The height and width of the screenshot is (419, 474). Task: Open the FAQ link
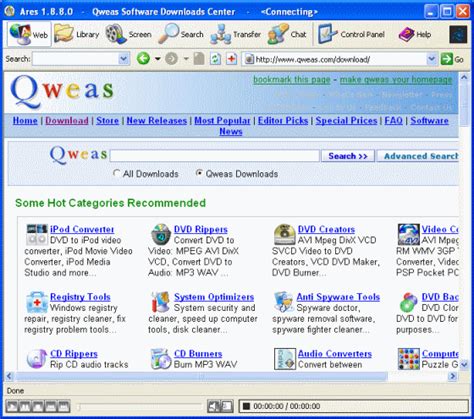point(394,120)
